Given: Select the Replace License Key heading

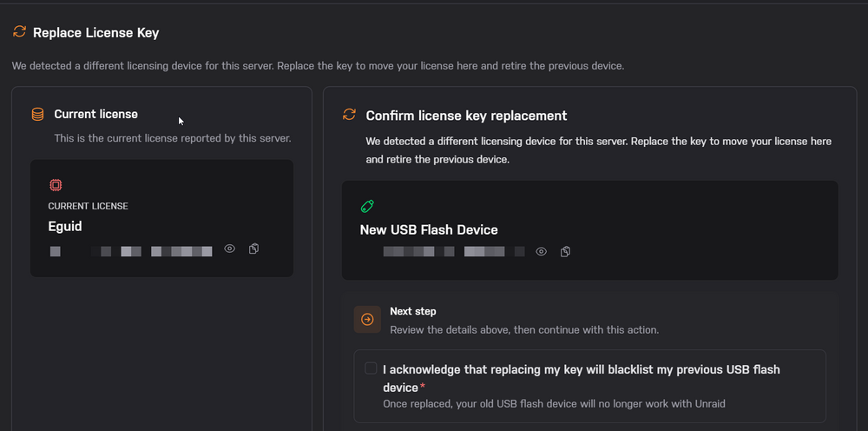Looking at the screenshot, I should tap(95, 33).
